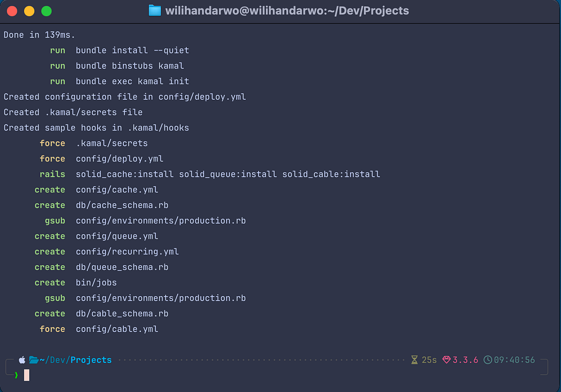Screen dimensions: 561x392
Task: Click 'solid_cache:install' text
Action: click(x=125, y=174)
